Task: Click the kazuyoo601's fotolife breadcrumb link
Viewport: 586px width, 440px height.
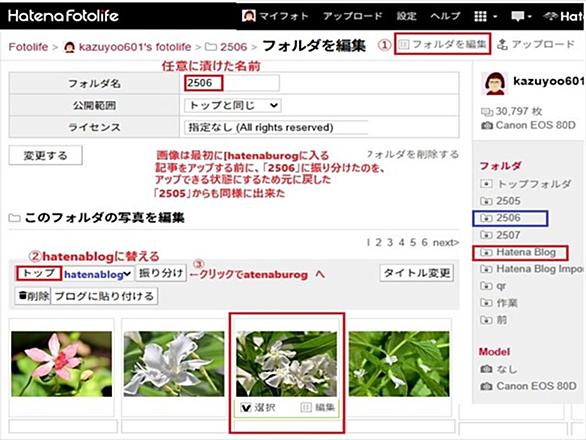Action: [135, 47]
